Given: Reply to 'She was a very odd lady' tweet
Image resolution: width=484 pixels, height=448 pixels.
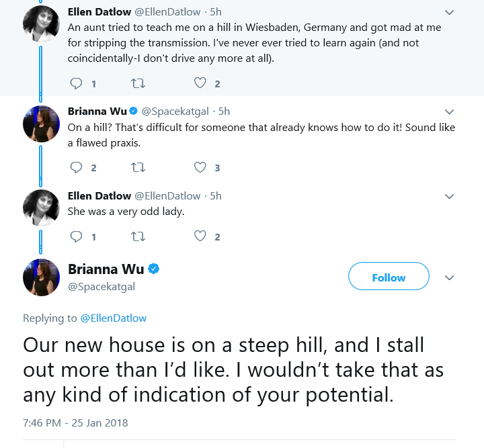Looking at the screenshot, I should click(x=76, y=236).
